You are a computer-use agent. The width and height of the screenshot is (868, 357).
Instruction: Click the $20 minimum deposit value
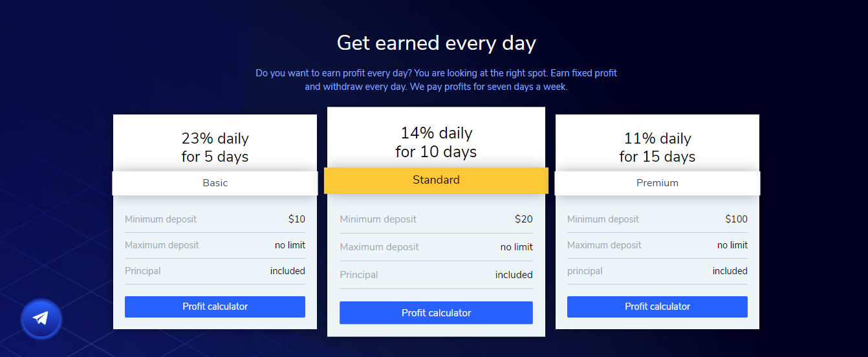[x=523, y=219]
